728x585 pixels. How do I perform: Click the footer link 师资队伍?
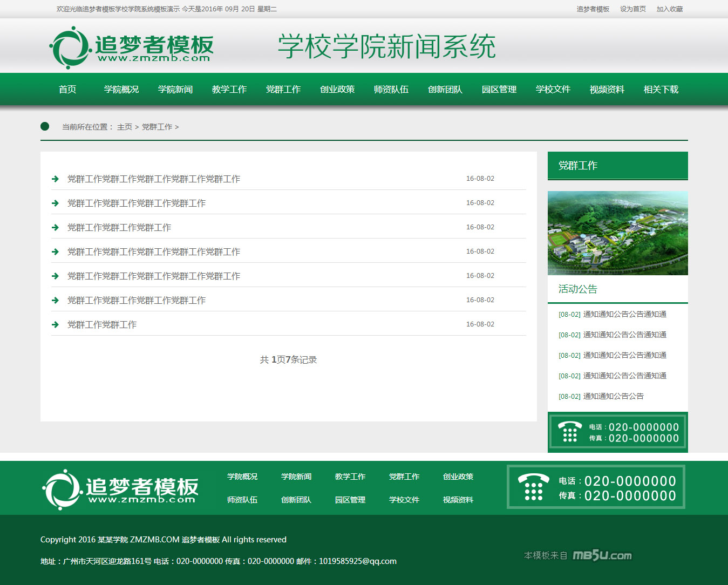click(x=242, y=500)
